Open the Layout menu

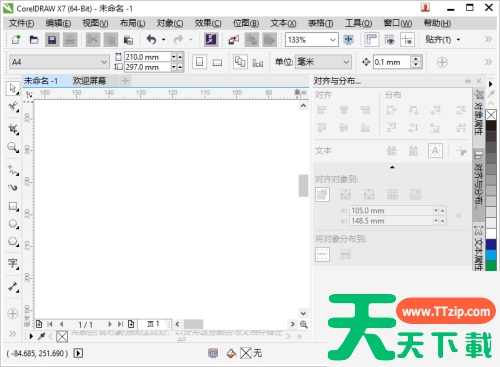133,23
